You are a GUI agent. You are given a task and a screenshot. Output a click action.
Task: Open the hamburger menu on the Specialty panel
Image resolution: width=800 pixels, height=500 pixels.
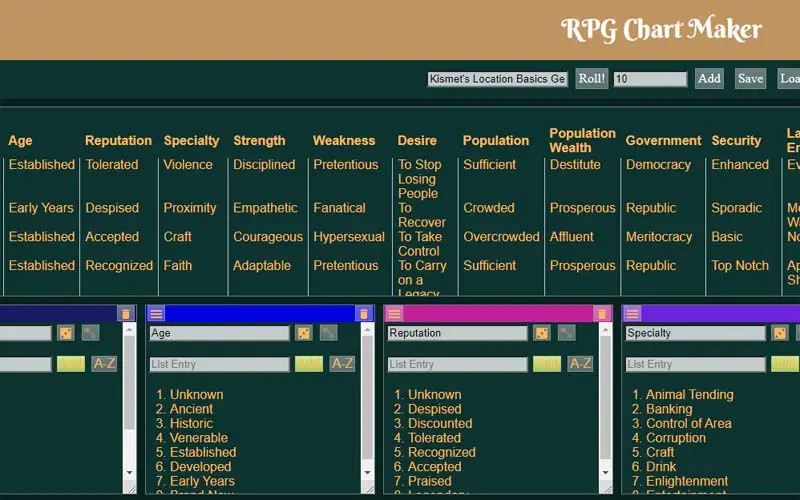click(x=632, y=314)
